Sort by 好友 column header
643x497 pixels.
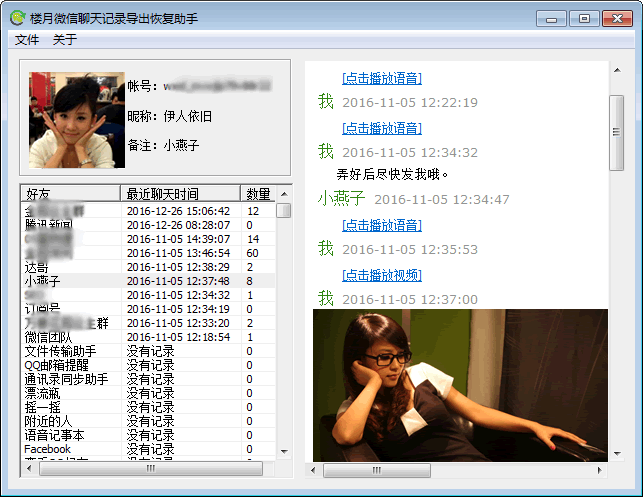click(71, 194)
